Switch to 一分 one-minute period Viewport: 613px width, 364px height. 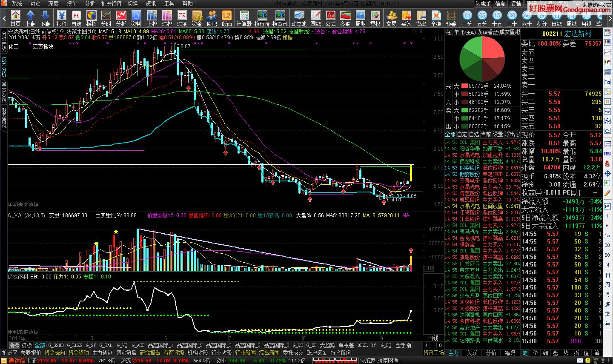tap(467, 18)
